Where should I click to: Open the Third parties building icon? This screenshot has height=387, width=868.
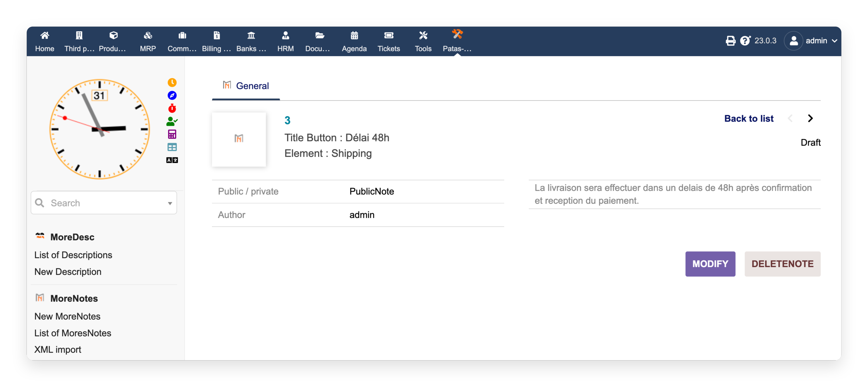(x=79, y=35)
